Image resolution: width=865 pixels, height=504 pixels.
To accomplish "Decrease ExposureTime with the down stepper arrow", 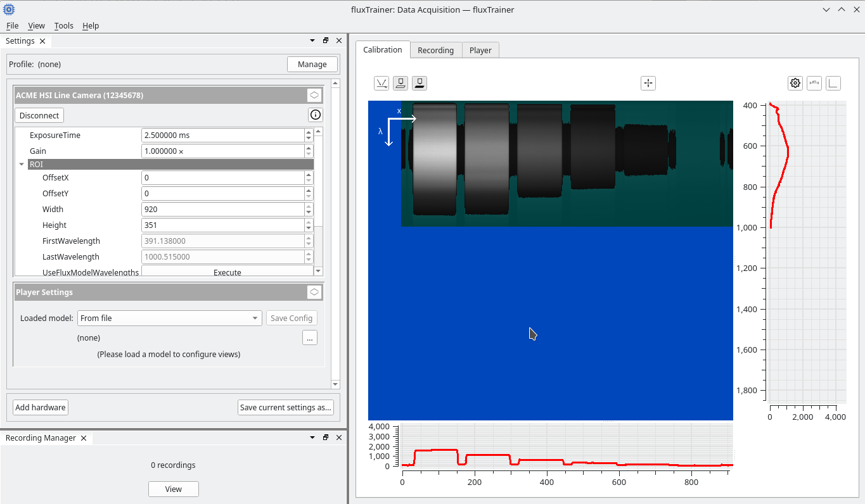I will point(309,139).
